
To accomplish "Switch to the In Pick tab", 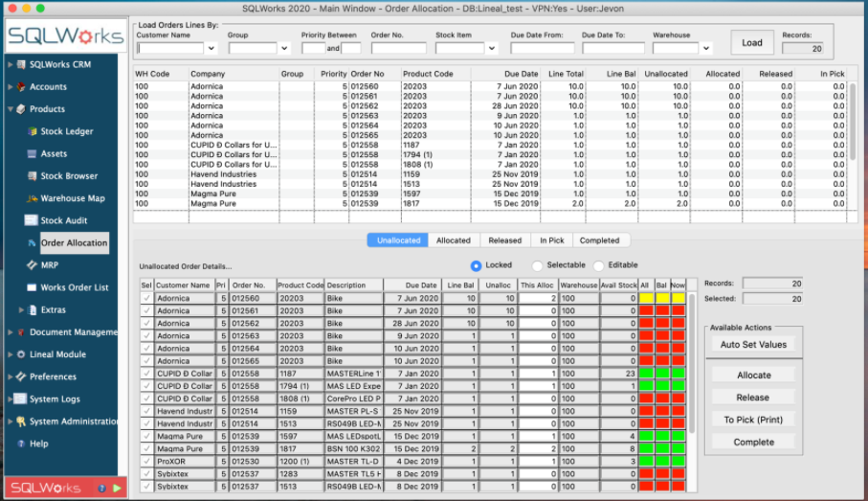I will coord(552,240).
